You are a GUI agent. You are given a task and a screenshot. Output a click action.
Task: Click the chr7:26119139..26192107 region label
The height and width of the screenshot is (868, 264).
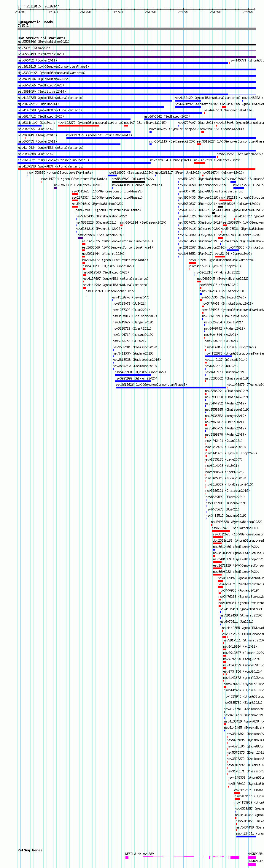tap(38, 7)
